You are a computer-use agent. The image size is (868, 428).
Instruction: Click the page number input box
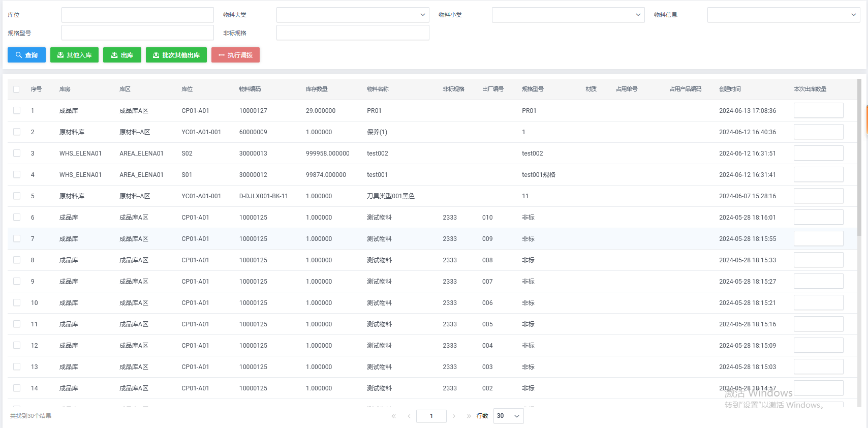click(431, 416)
